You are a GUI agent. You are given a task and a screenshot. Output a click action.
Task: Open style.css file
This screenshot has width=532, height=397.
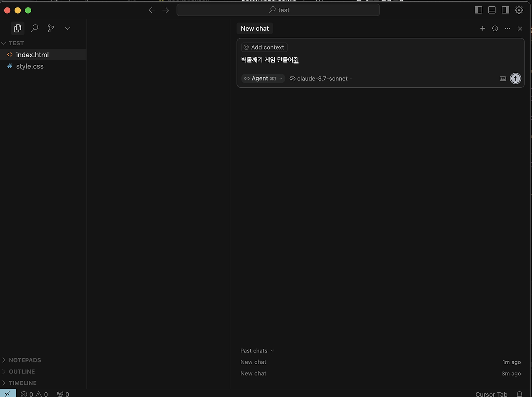click(x=43, y=66)
